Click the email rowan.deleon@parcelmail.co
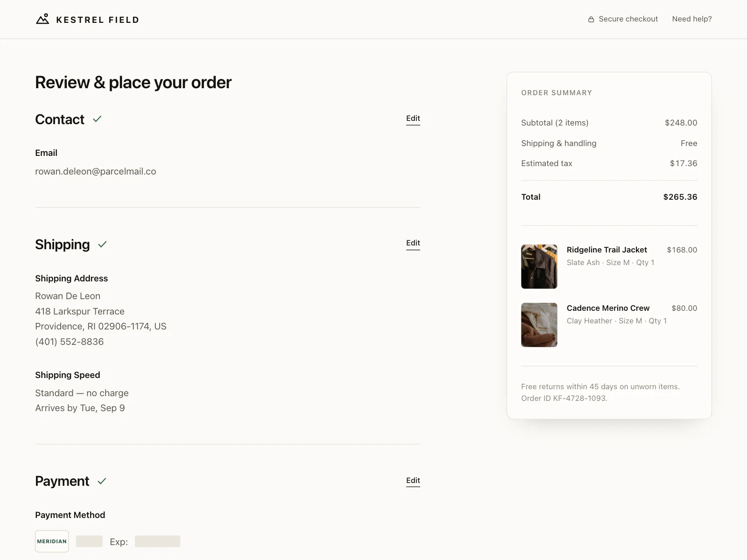 (96, 171)
